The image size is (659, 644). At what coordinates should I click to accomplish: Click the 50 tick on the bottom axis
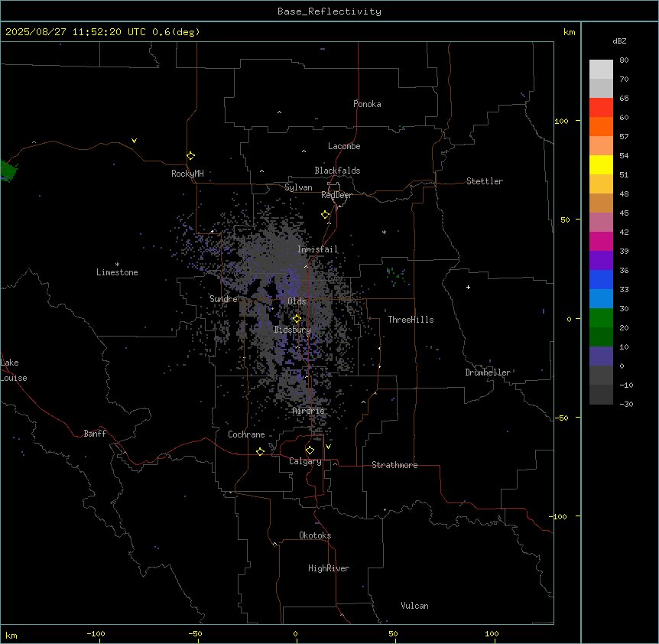[393, 633]
